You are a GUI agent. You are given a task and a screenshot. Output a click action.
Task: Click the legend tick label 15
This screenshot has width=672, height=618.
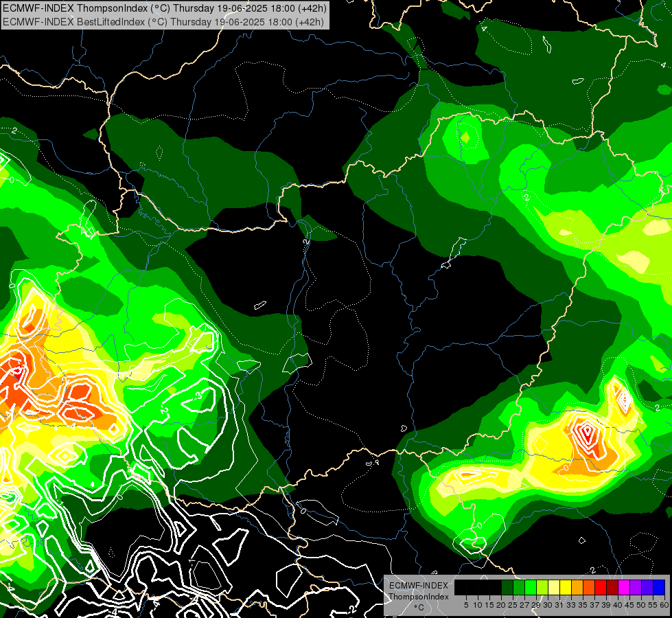[x=489, y=605]
